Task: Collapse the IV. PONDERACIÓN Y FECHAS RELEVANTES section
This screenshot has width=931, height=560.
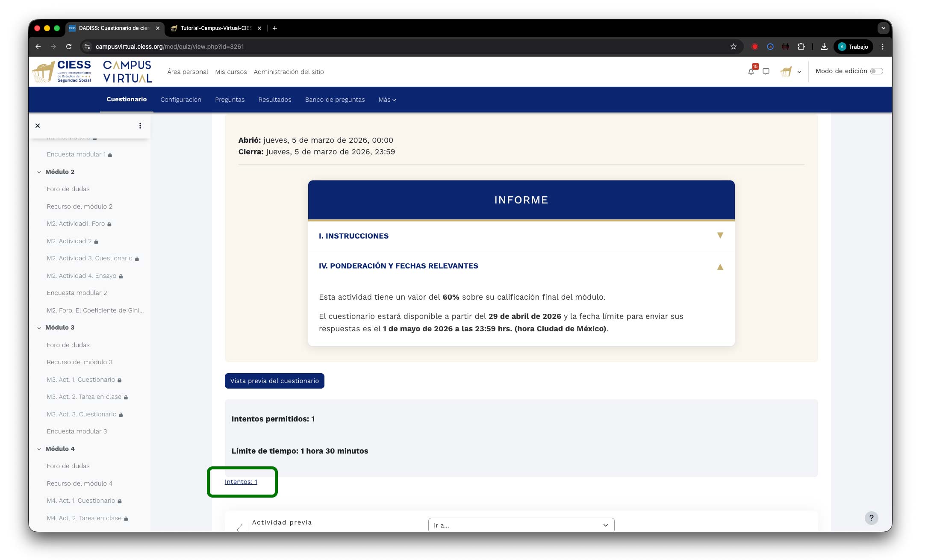Action: [x=720, y=267]
